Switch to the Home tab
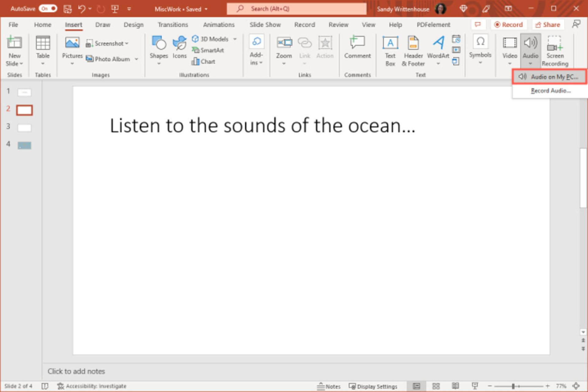This screenshot has height=392, width=588. (x=43, y=25)
